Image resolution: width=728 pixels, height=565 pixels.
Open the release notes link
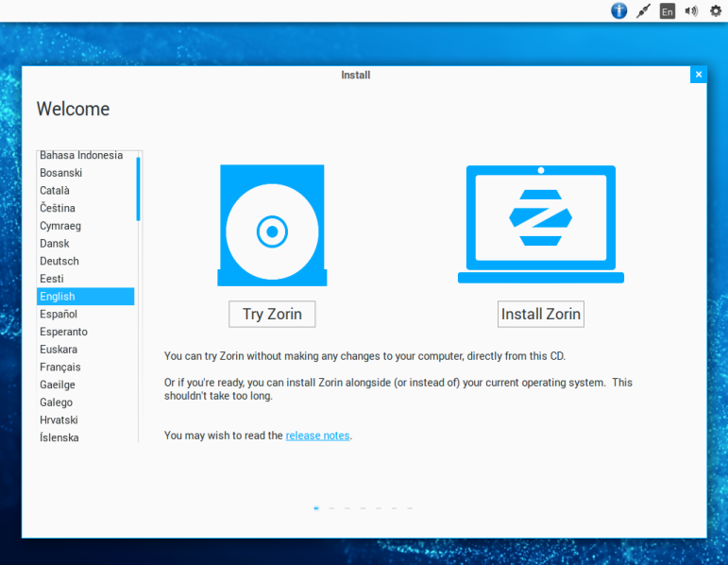pyautogui.click(x=317, y=436)
